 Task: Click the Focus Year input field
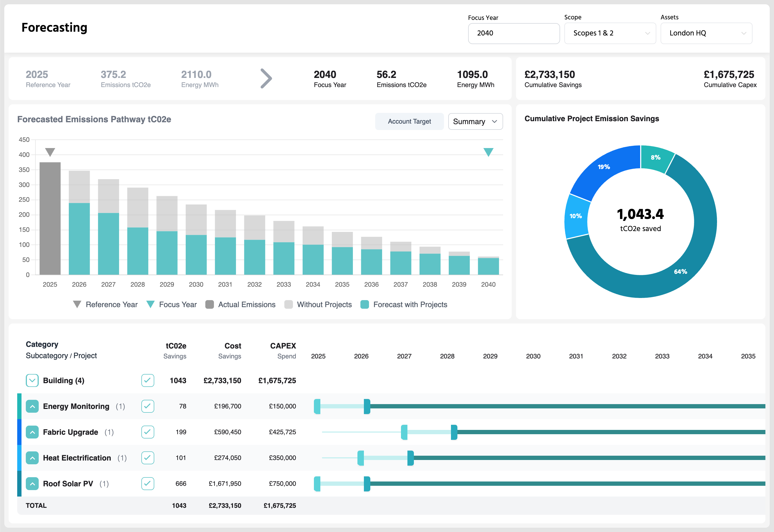point(514,33)
